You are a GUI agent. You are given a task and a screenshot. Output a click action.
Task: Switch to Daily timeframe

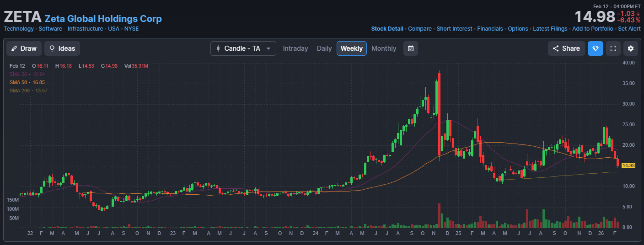click(324, 48)
